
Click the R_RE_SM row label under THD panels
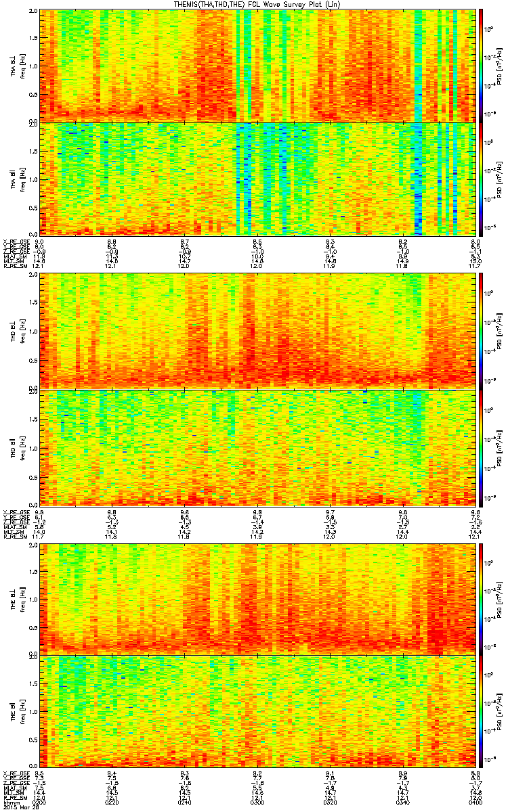[x=14, y=535]
